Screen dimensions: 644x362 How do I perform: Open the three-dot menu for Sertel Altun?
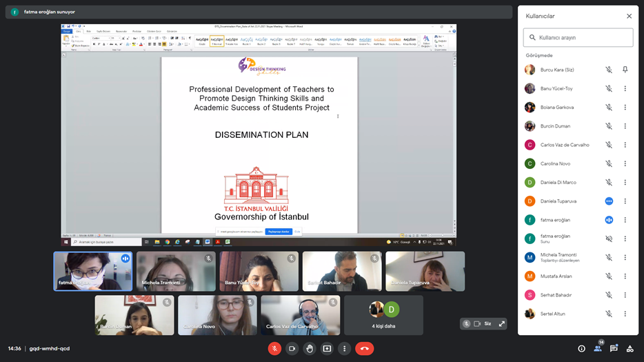click(x=625, y=314)
